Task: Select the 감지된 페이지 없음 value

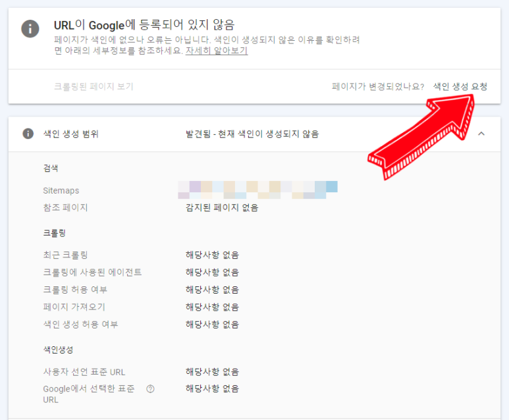Action: pos(222,207)
